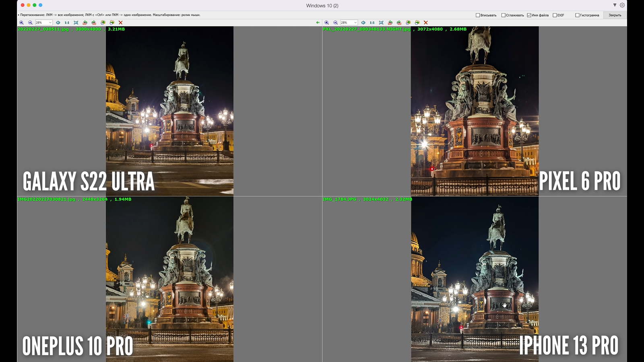Open settings gear in title bar

622,5
